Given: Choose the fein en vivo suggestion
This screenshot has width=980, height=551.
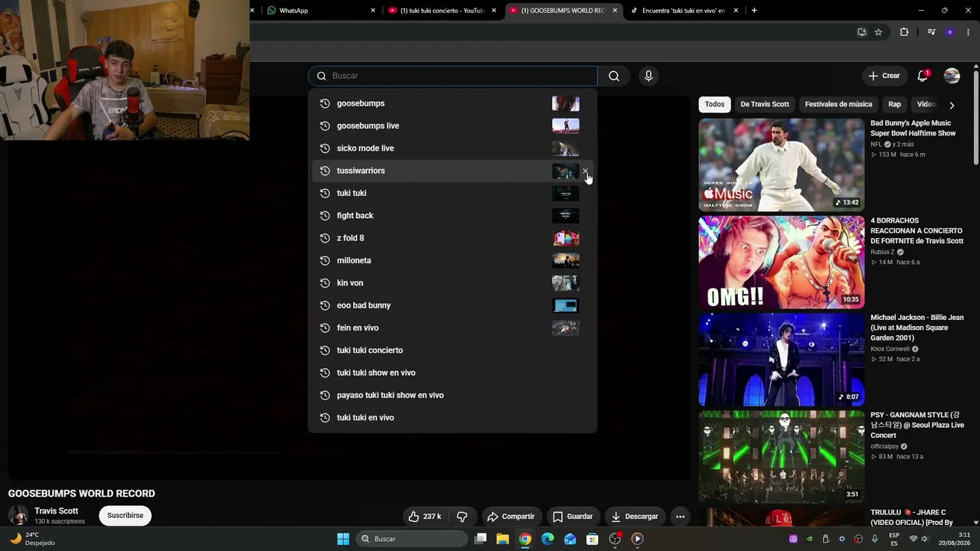Looking at the screenshot, I should 452,328.
